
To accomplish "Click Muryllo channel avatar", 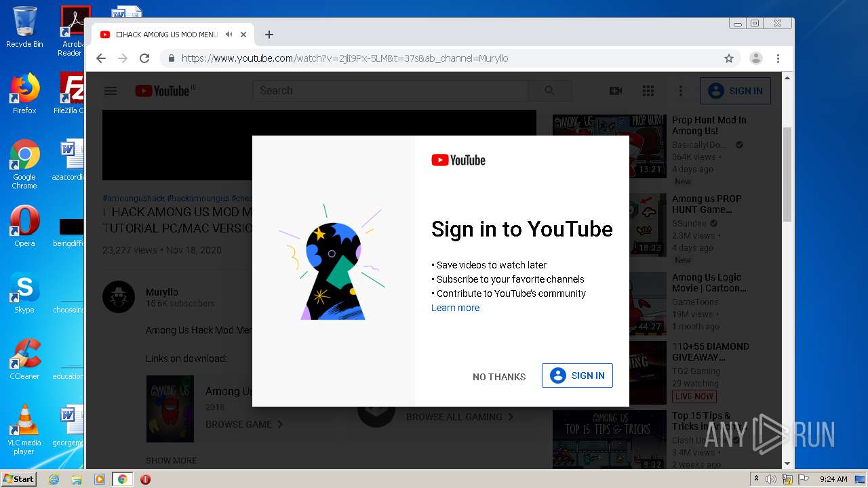I will (x=119, y=296).
